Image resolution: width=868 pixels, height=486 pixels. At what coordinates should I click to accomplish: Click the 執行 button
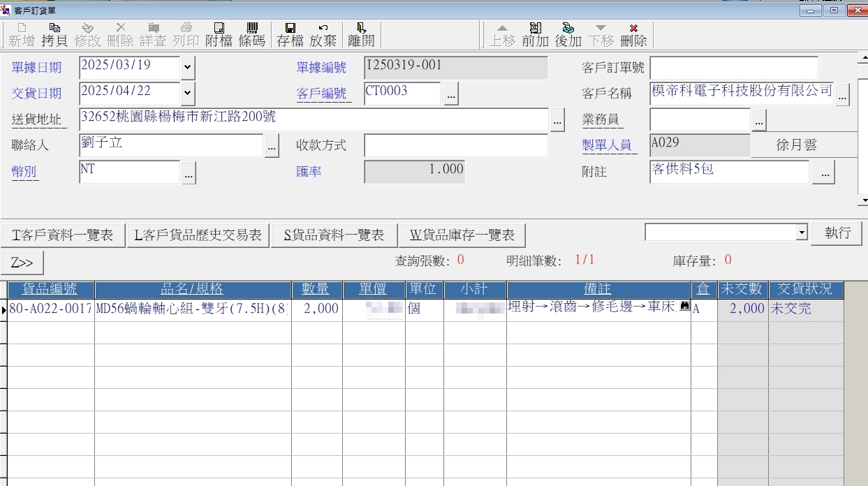click(x=837, y=233)
